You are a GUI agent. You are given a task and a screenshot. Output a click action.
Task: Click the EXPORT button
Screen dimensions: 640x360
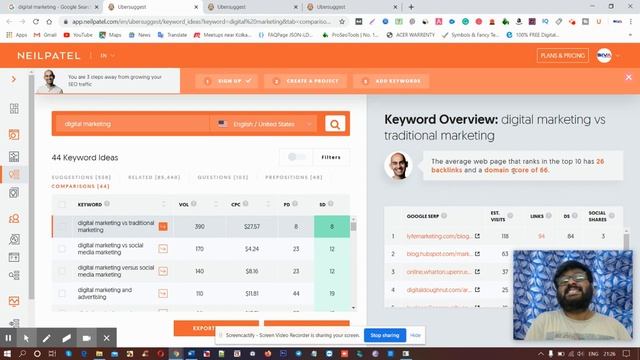click(216, 328)
